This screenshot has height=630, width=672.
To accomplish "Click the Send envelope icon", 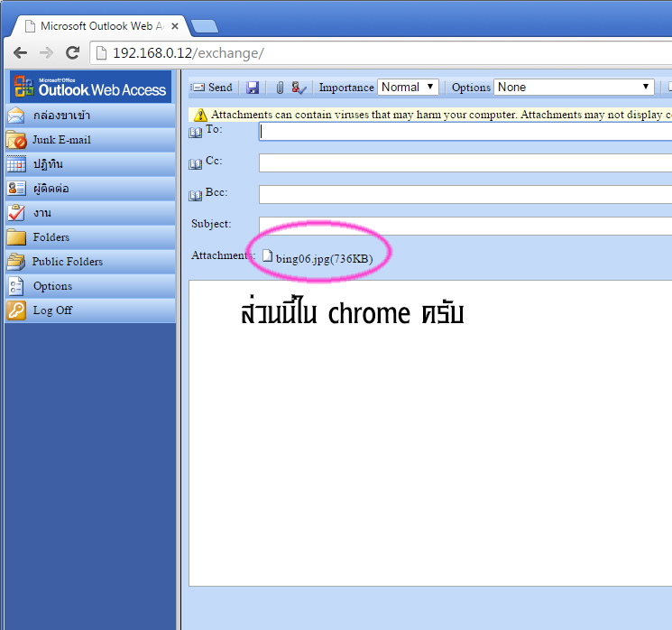I will (198, 88).
